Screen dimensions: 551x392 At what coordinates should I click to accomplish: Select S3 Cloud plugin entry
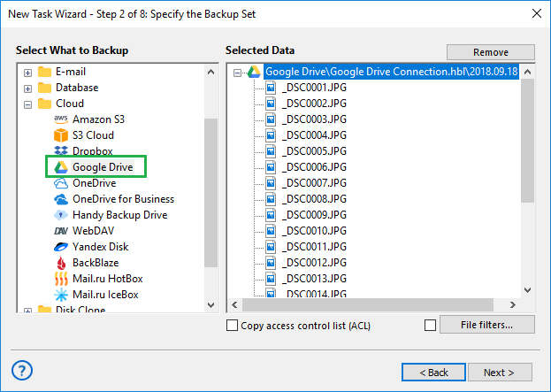point(93,135)
